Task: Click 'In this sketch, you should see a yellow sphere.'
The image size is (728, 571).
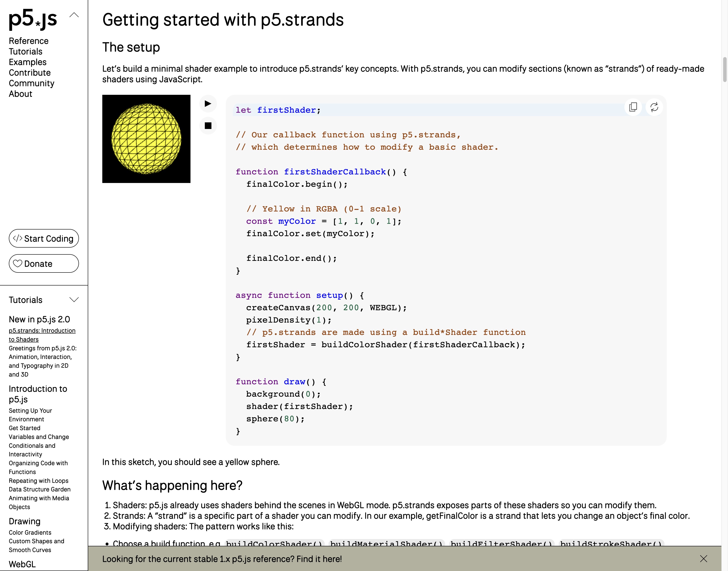Action: 191,462
